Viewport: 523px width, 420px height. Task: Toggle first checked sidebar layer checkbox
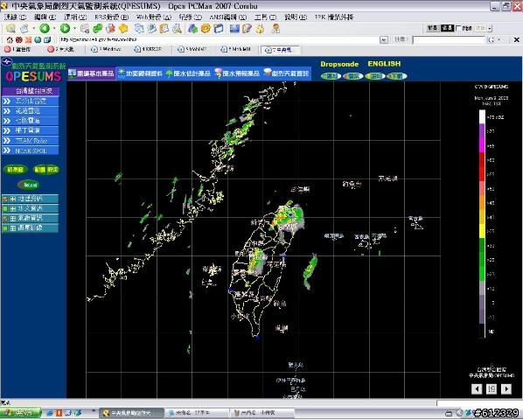coord(5,199)
